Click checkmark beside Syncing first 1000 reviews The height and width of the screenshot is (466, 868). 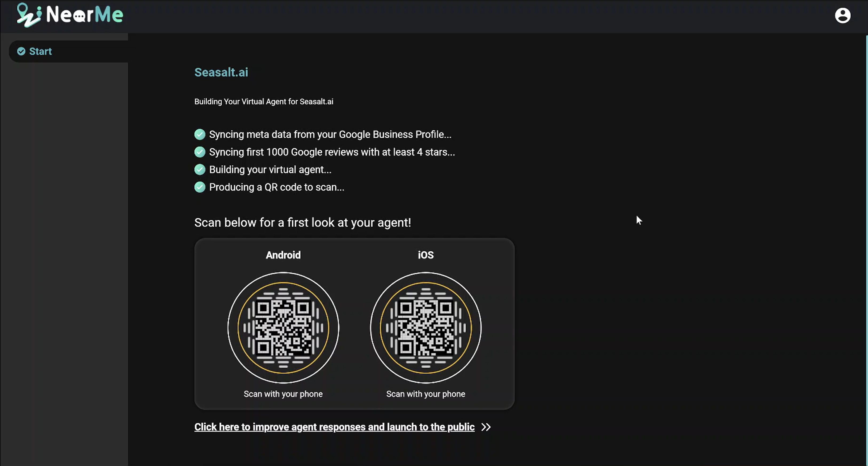tap(200, 152)
